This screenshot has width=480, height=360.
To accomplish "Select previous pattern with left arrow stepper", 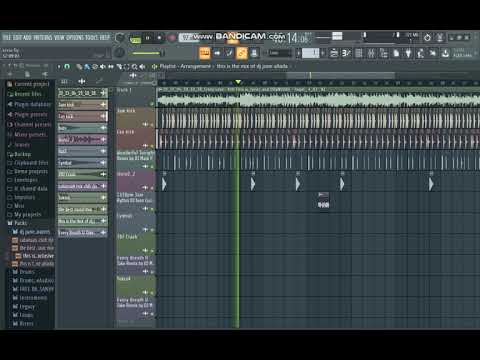I will [x=298, y=53].
